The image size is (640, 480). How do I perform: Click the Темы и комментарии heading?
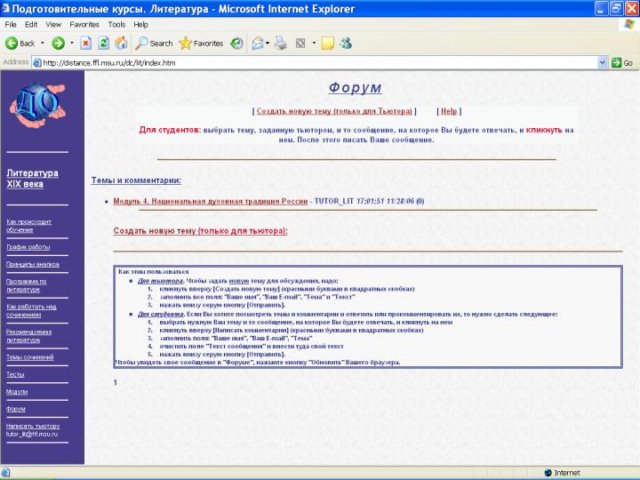coord(136,180)
